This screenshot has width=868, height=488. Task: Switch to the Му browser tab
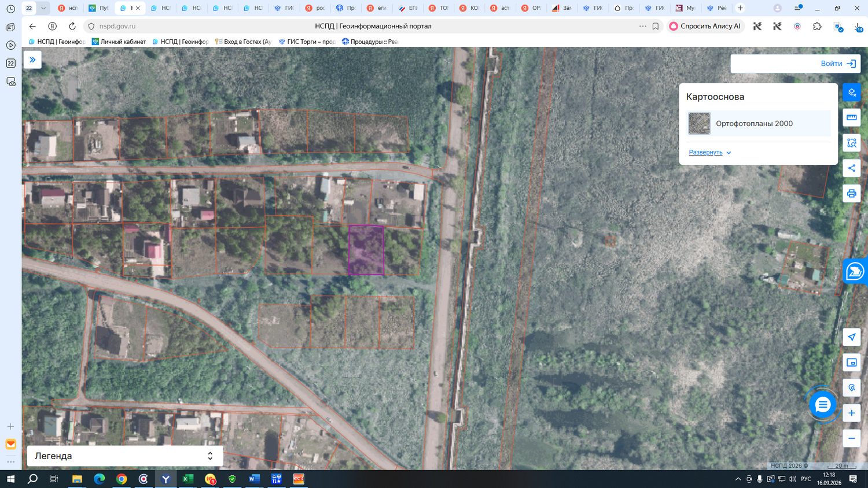[x=686, y=8]
